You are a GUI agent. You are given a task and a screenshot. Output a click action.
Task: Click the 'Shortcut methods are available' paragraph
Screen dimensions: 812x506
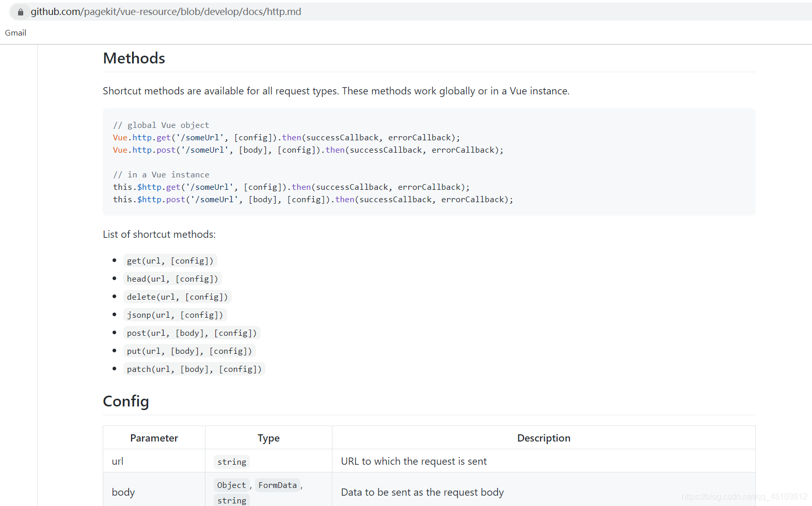pyautogui.click(x=336, y=91)
